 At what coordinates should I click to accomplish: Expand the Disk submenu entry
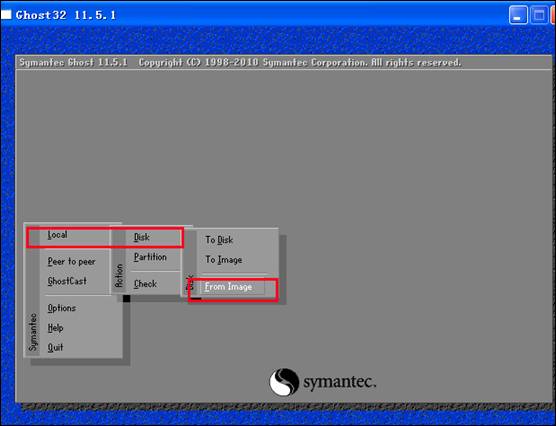pyautogui.click(x=142, y=237)
